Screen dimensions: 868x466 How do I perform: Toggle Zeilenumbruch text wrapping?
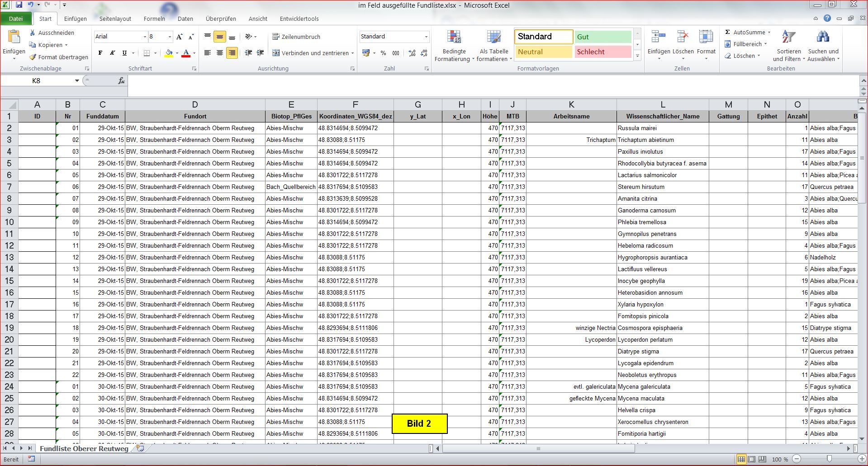pos(296,37)
